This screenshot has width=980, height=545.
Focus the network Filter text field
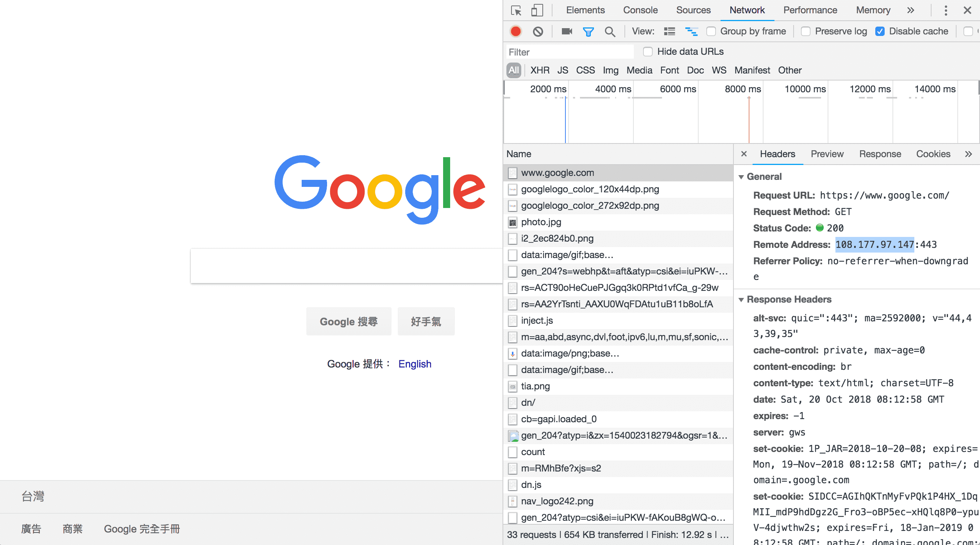tap(570, 52)
